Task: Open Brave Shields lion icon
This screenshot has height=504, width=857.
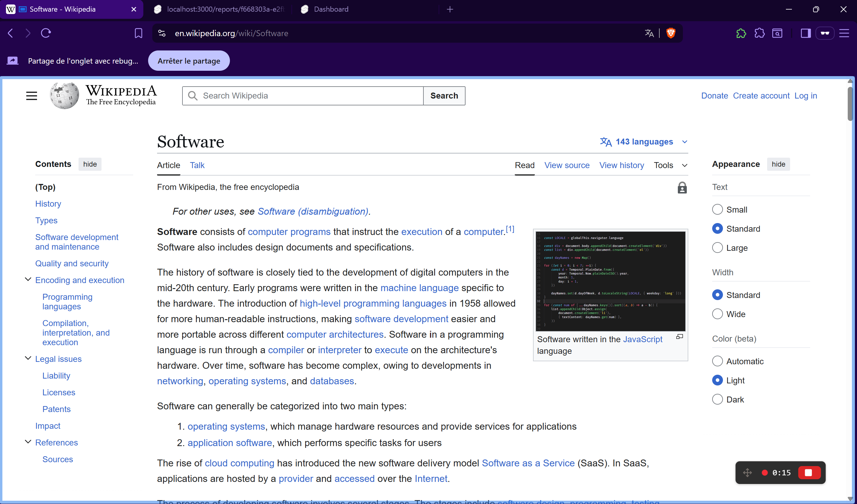Action: (671, 33)
